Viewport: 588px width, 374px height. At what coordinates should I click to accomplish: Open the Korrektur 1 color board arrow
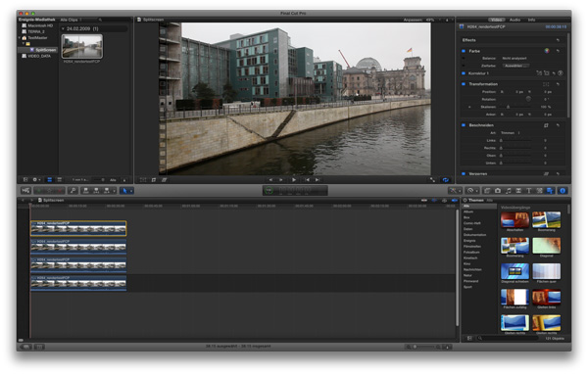pyautogui.click(x=561, y=73)
